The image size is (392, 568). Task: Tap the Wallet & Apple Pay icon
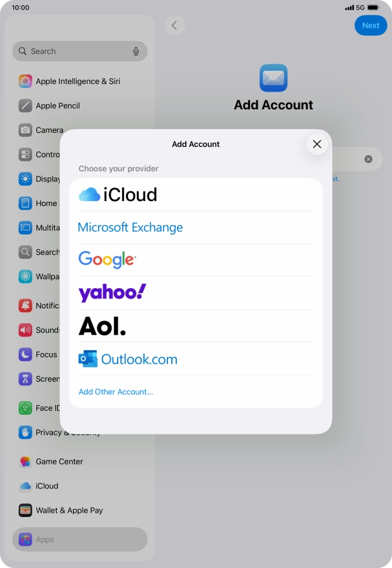[25, 510]
